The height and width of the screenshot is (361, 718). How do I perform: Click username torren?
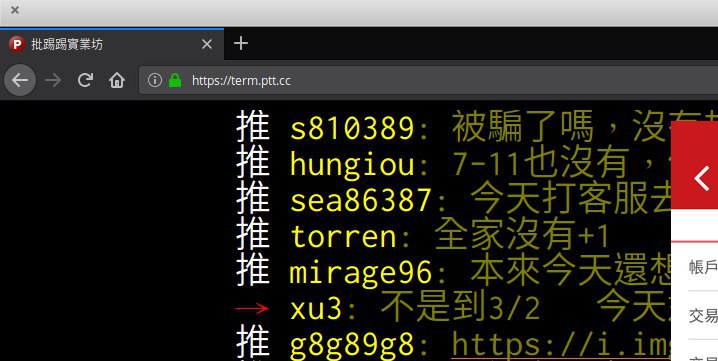[343, 236]
